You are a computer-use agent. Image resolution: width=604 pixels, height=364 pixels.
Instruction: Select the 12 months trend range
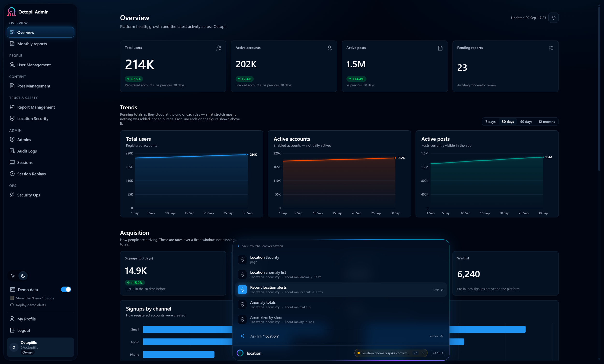[x=546, y=121]
